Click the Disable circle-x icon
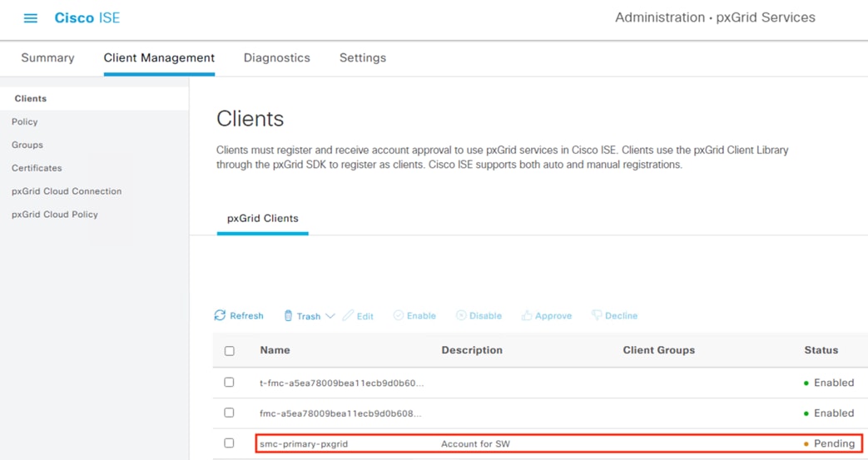This screenshot has height=460, width=868. click(x=460, y=315)
